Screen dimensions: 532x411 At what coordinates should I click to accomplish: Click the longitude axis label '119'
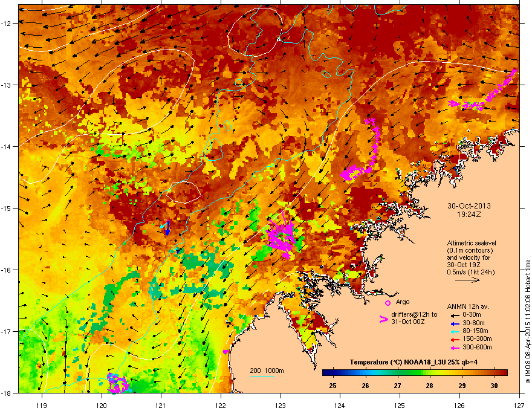point(42,405)
